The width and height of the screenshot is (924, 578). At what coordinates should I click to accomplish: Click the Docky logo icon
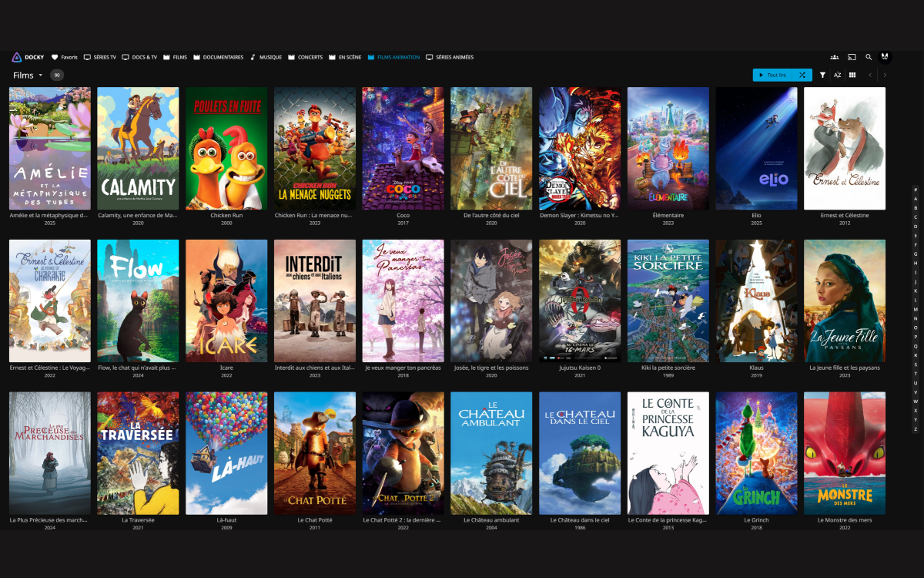click(16, 57)
